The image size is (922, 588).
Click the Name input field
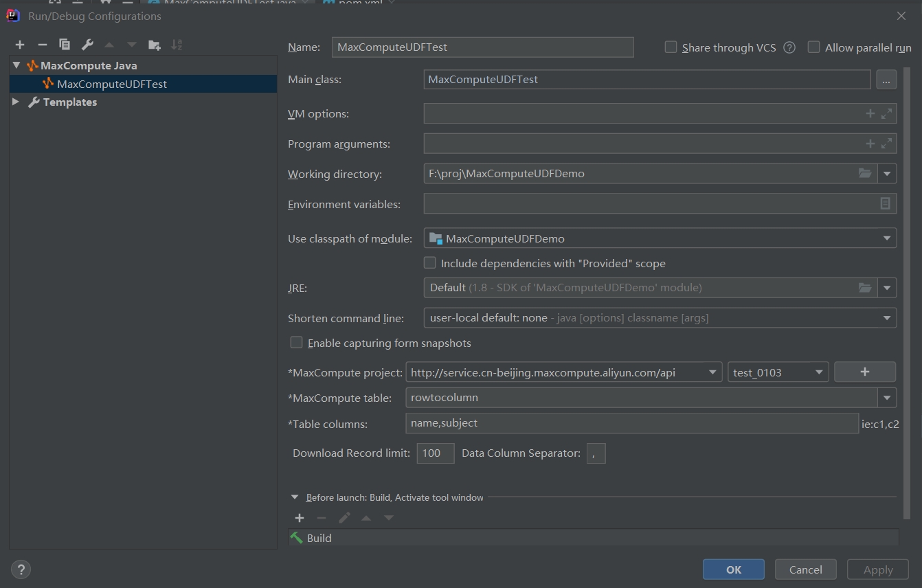[482, 47]
